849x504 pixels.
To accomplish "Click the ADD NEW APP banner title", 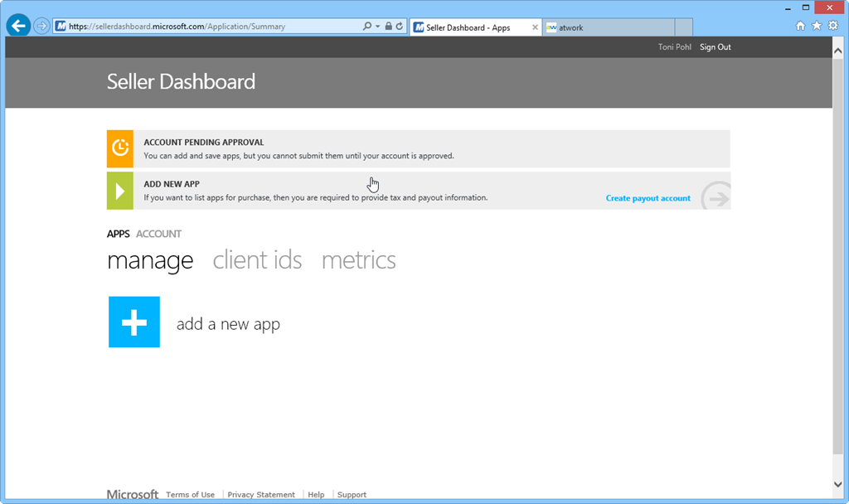I will [172, 184].
